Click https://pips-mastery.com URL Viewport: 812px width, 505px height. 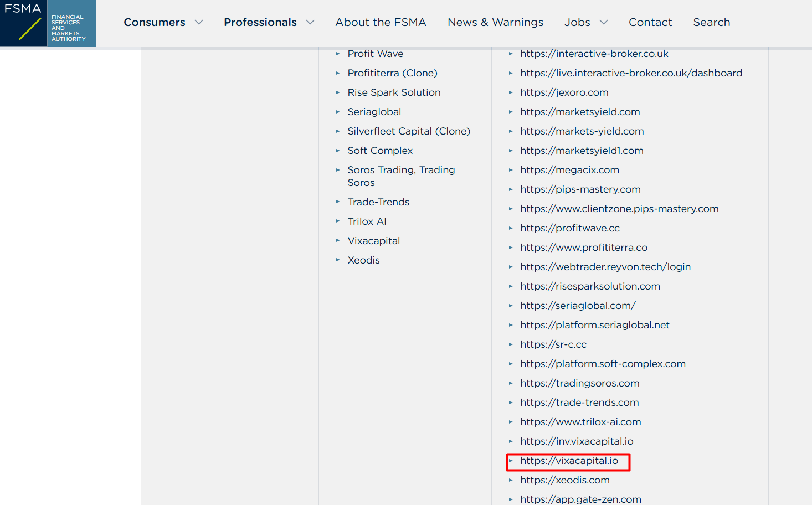click(580, 189)
